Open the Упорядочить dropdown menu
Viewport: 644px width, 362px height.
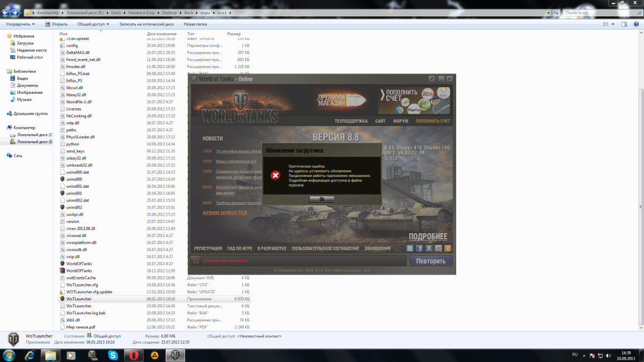click(20, 24)
